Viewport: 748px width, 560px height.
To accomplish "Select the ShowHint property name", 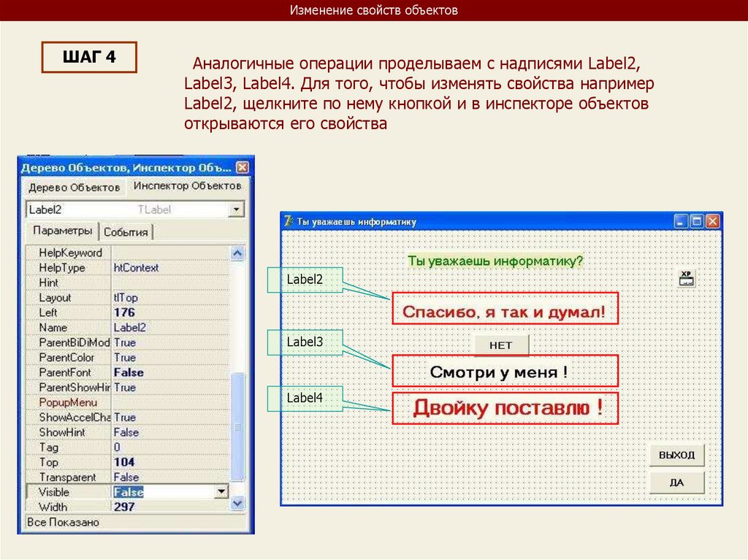I will pyautogui.click(x=62, y=432).
